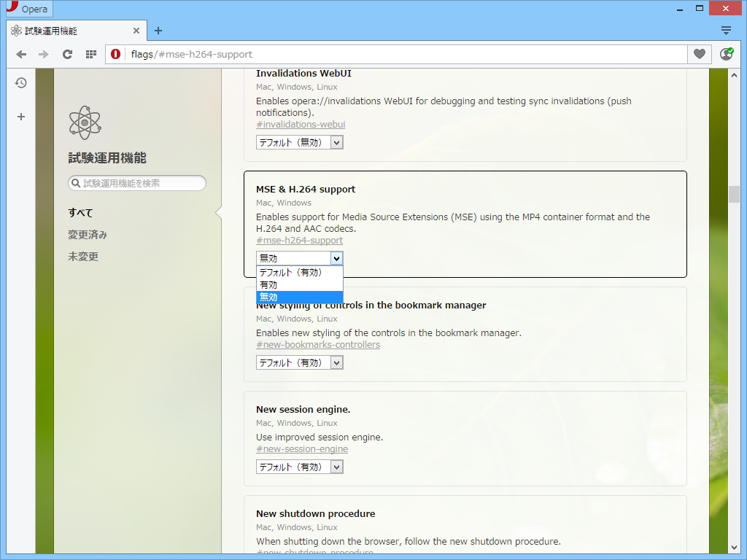
Task: Choose デフォルト（有効） option in open list
Action: [x=300, y=273]
